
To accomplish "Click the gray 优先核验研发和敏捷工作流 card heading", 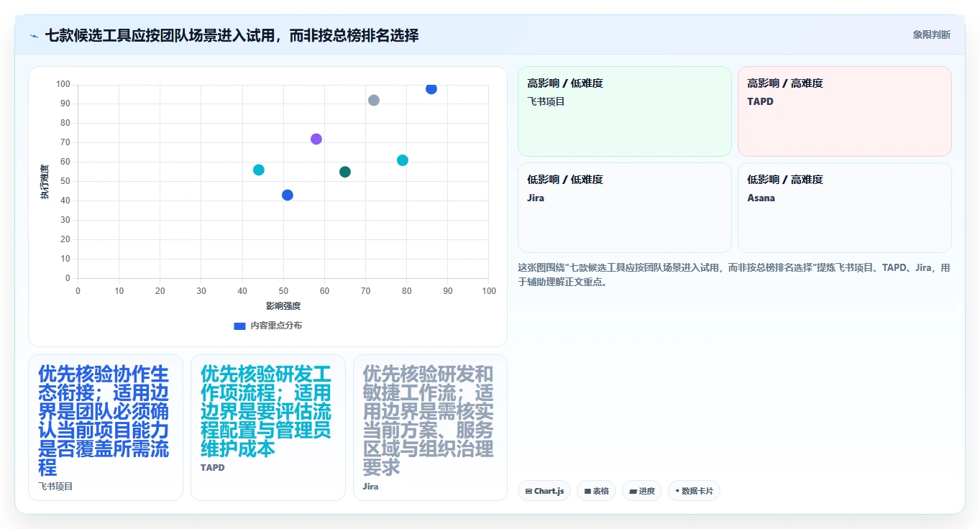I will (x=429, y=420).
